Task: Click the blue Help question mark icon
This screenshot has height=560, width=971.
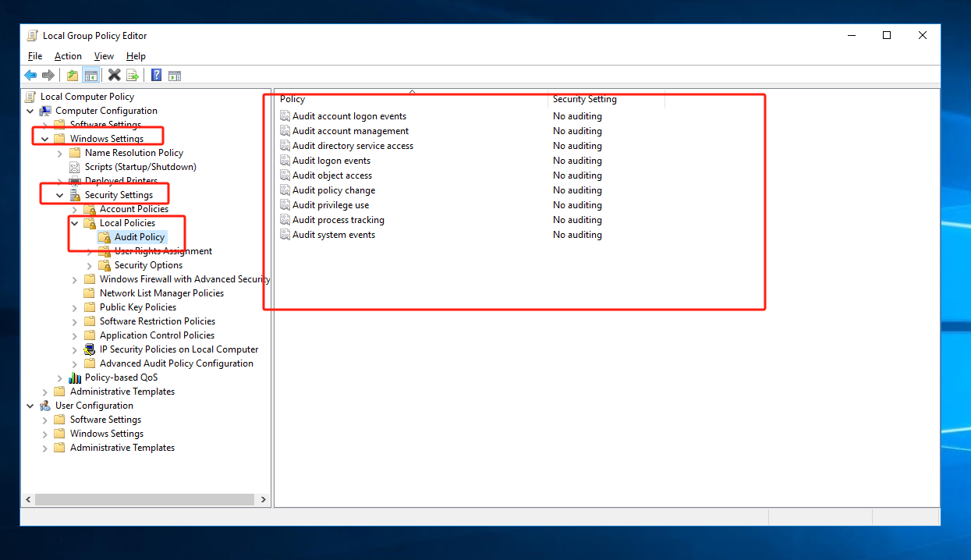Action: (x=156, y=76)
